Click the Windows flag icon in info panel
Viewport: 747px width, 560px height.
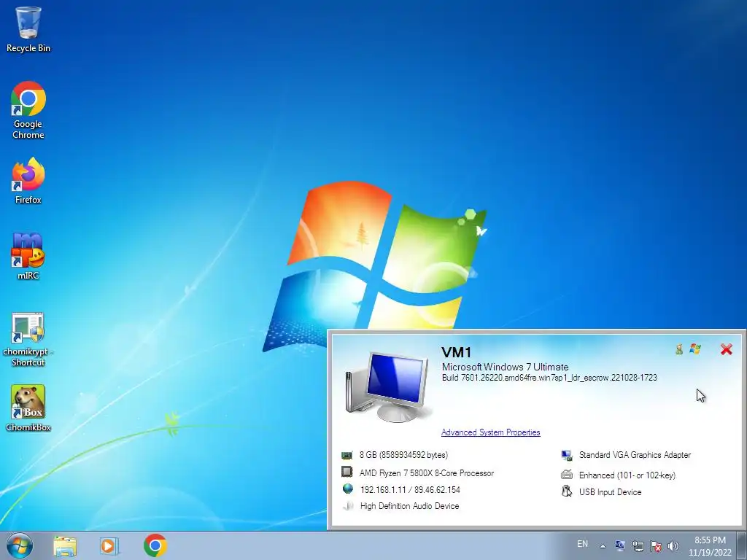(x=695, y=349)
